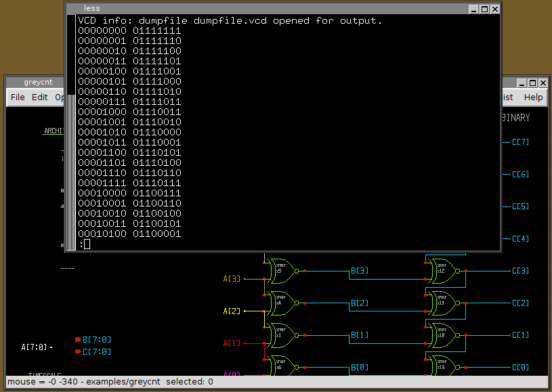The width and height of the screenshot is (552, 392).
Task: Click the B[7:0] output pin marker
Action: point(78,339)
